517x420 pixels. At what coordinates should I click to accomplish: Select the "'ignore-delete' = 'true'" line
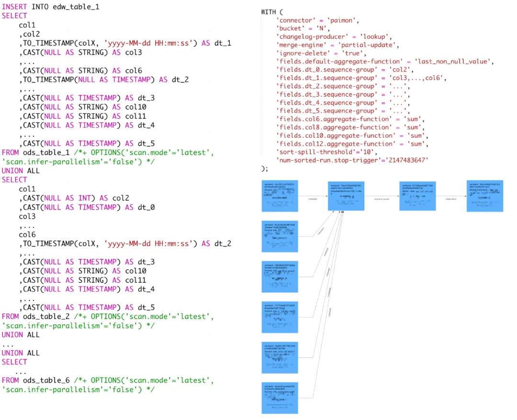[321, 54]
